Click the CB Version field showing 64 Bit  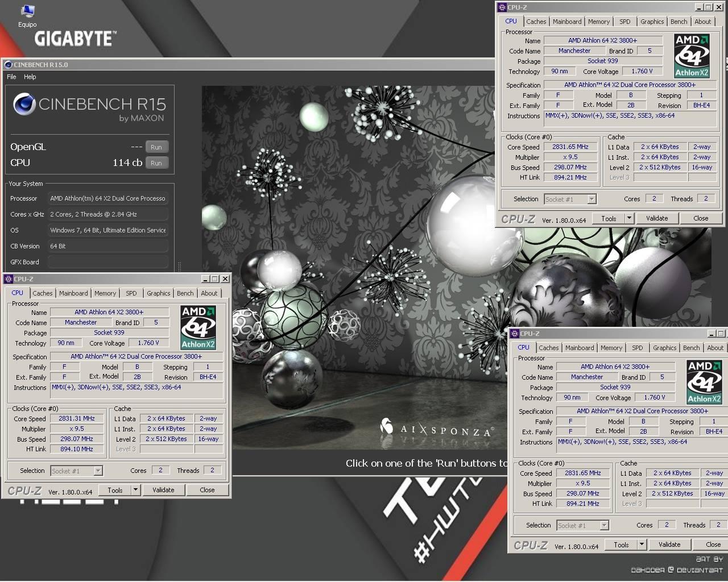[108, 246]
